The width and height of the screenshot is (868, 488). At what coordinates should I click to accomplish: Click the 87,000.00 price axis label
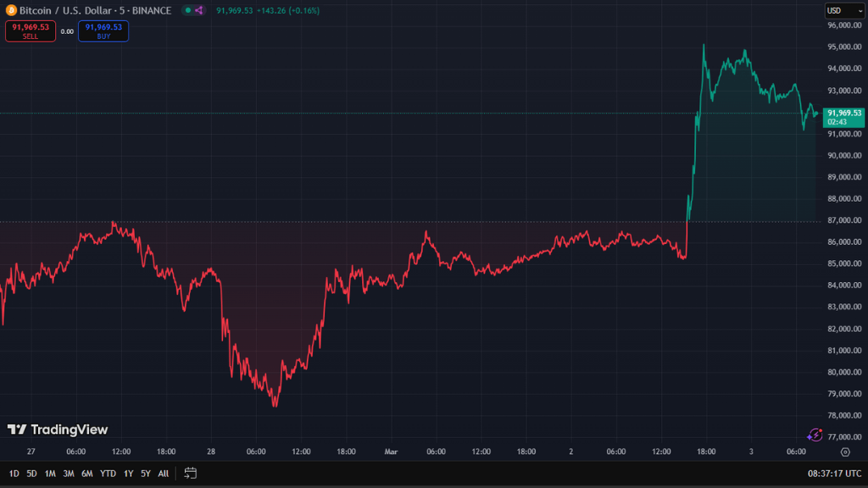click(844, 220)
